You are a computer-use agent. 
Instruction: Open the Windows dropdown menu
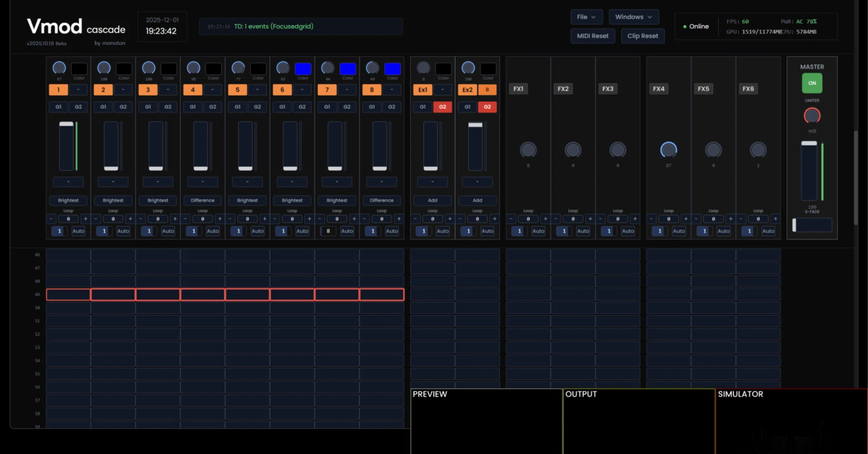point(633,17)
